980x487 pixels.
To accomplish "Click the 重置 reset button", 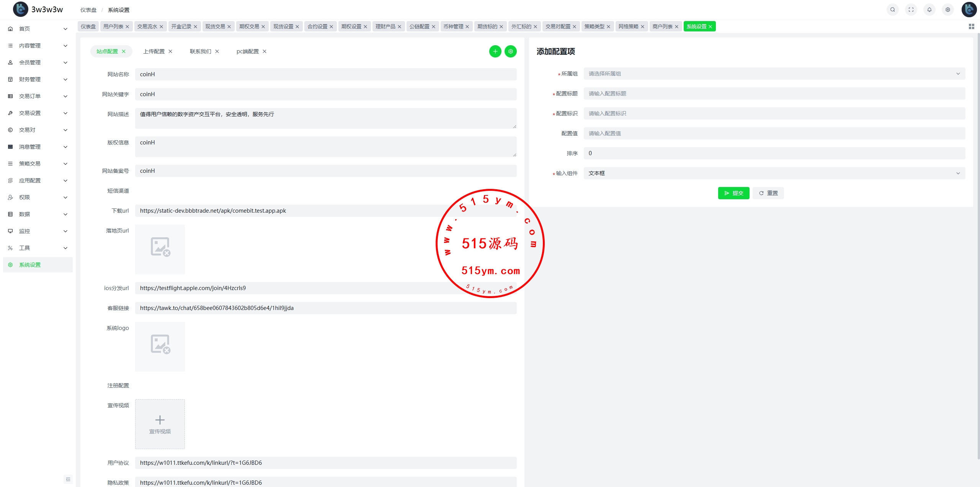I will [x=768, y=193].
